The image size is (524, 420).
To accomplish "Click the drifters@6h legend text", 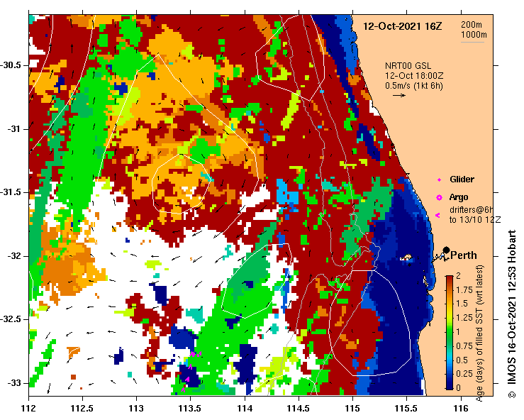I will coord(472,210).
